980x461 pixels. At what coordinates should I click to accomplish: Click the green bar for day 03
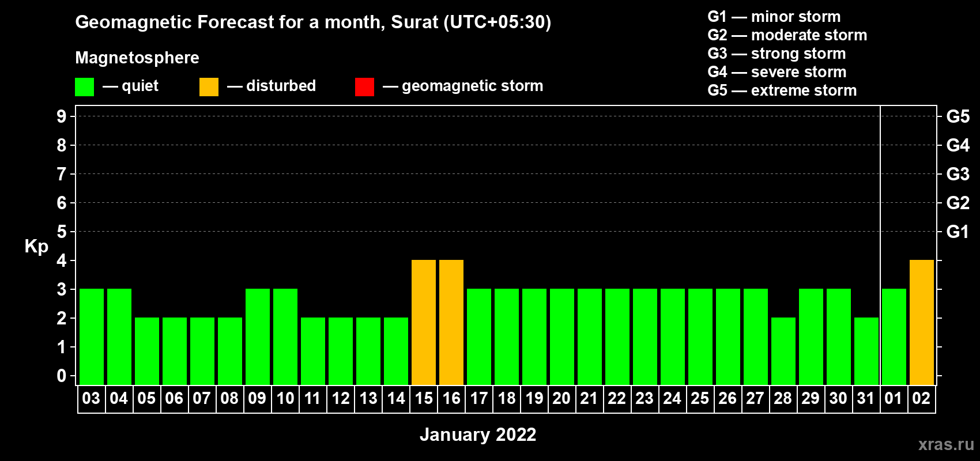[x=92, y=337]
